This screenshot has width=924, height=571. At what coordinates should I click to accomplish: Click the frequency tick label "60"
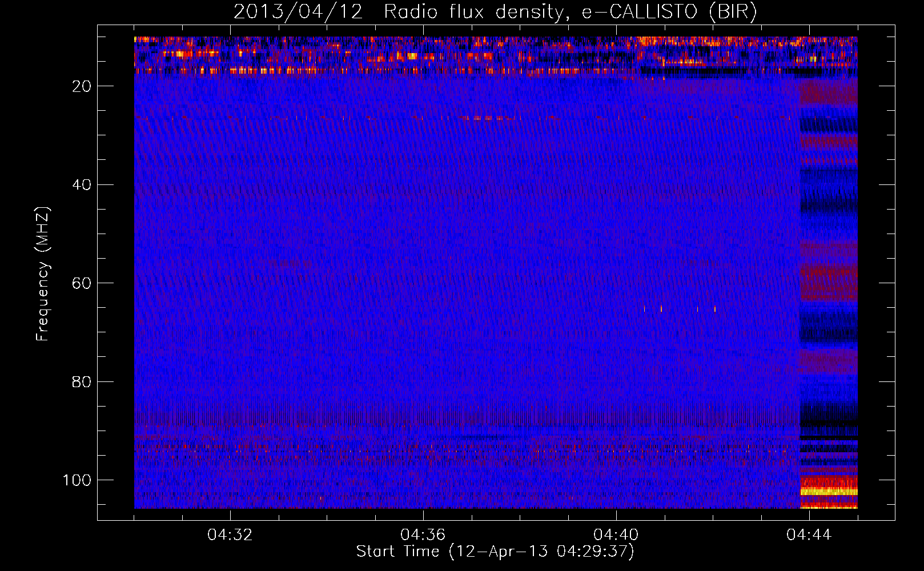coord(82,284)
